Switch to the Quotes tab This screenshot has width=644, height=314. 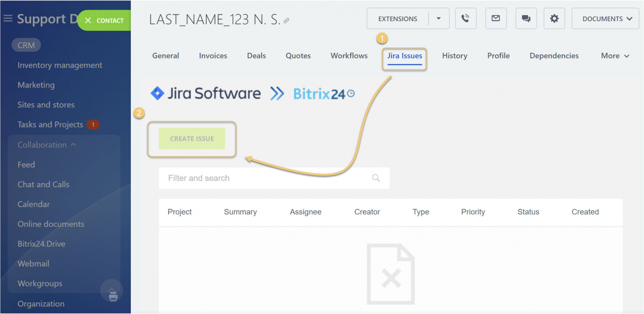[298, 56]
